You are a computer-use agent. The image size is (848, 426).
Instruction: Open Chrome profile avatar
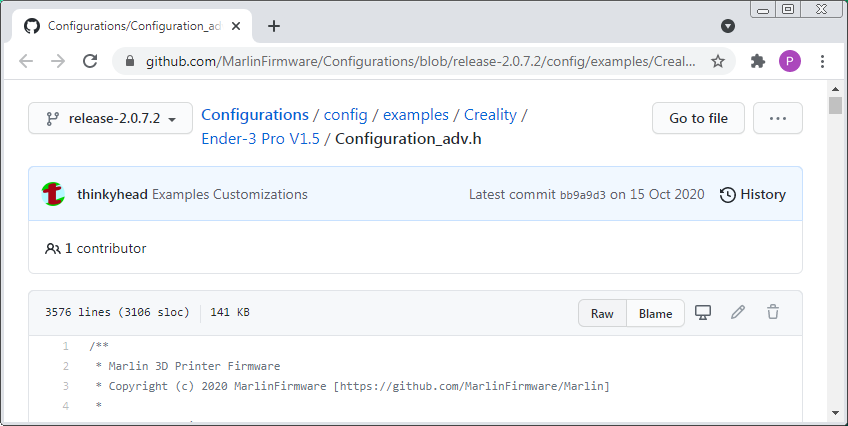tap(790, 61)
